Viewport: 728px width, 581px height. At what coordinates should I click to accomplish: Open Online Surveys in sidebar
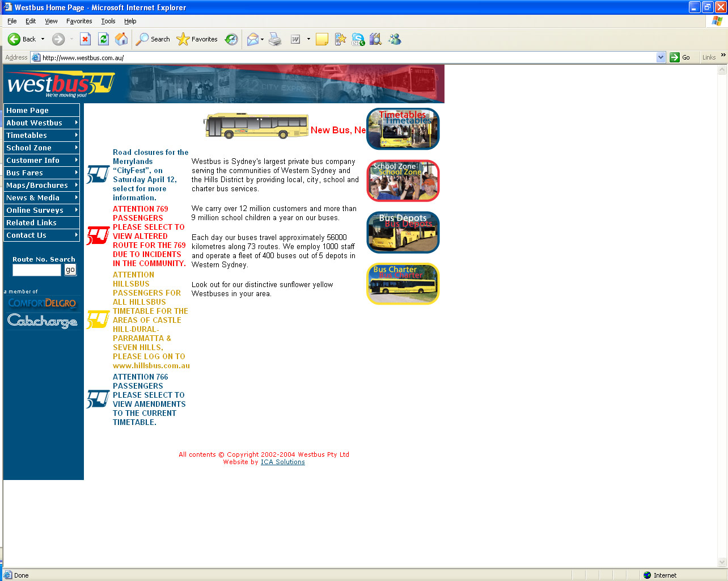click(x=42, y=210)
